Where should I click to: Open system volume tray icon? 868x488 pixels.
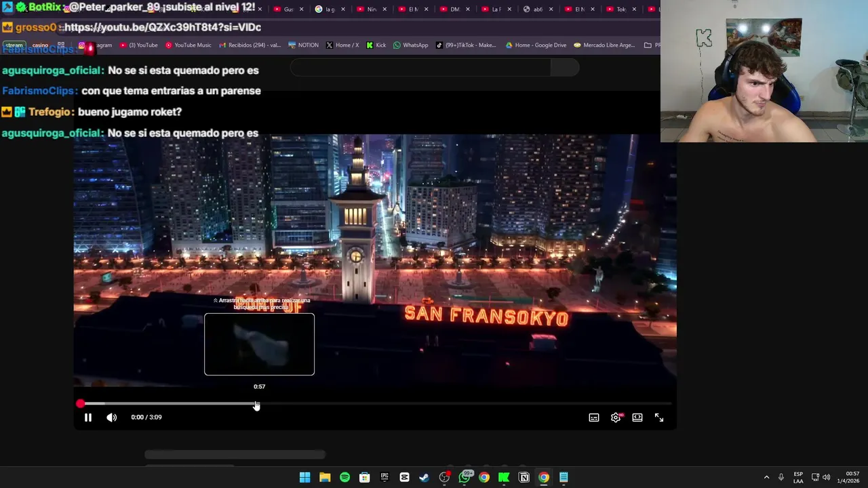click(826, 477)
